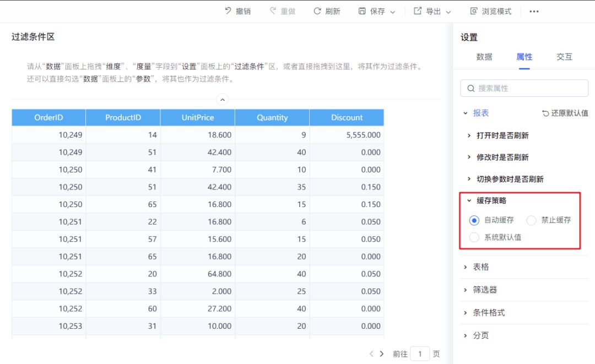Click the ProductID column header
This screenshot has width=595, height=364.
123,117
